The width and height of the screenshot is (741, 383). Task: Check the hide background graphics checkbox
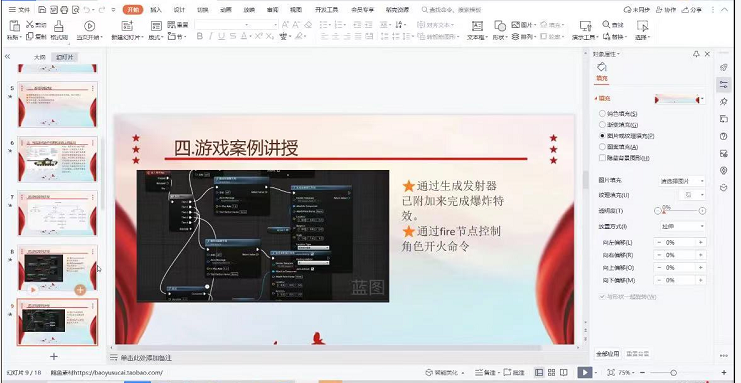pos(602,158)
